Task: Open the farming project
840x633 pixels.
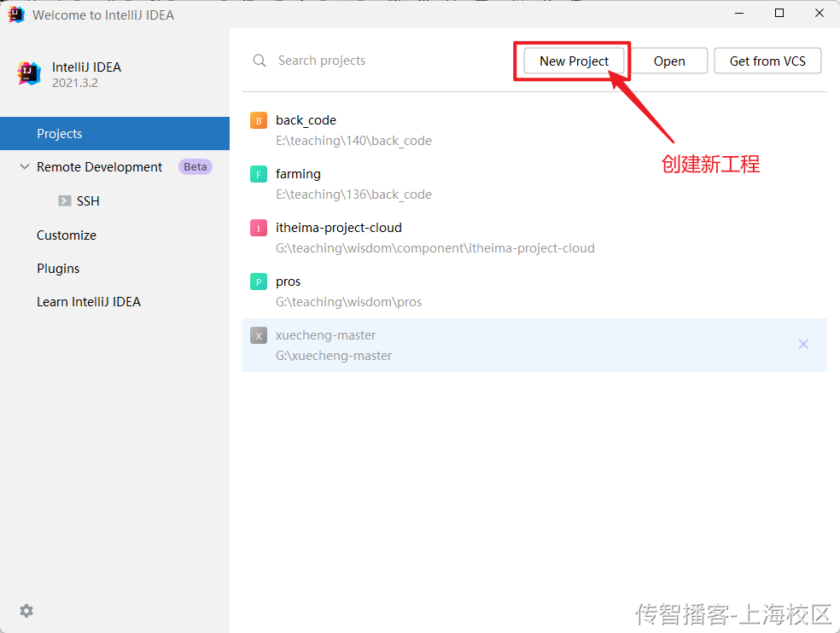Action: pyautogui.click(x=298, y=174)
